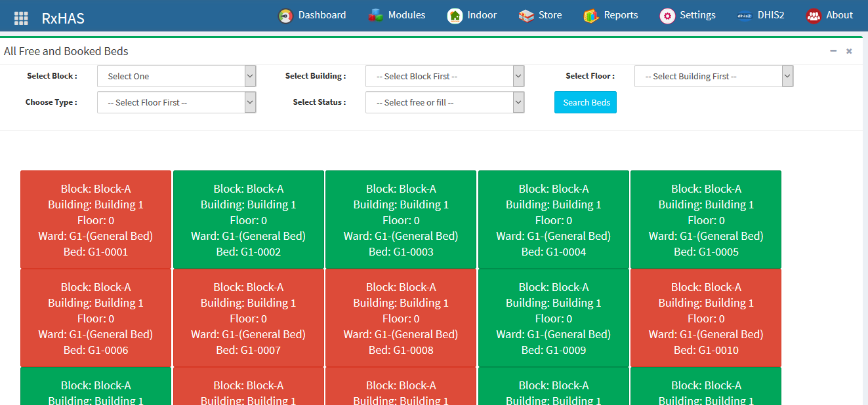Click the Modules cubes icon
The height and width of the screenshot is (405, 868).
(375, 16)
